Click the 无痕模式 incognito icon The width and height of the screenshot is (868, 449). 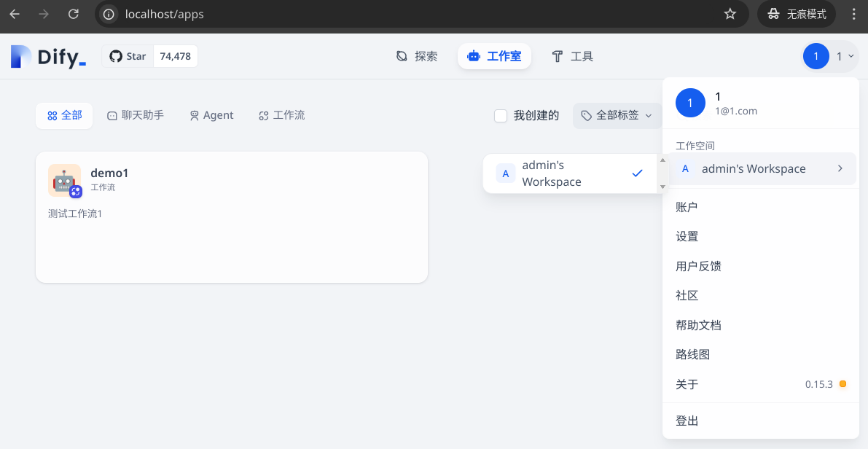click(x=774, y=13)
